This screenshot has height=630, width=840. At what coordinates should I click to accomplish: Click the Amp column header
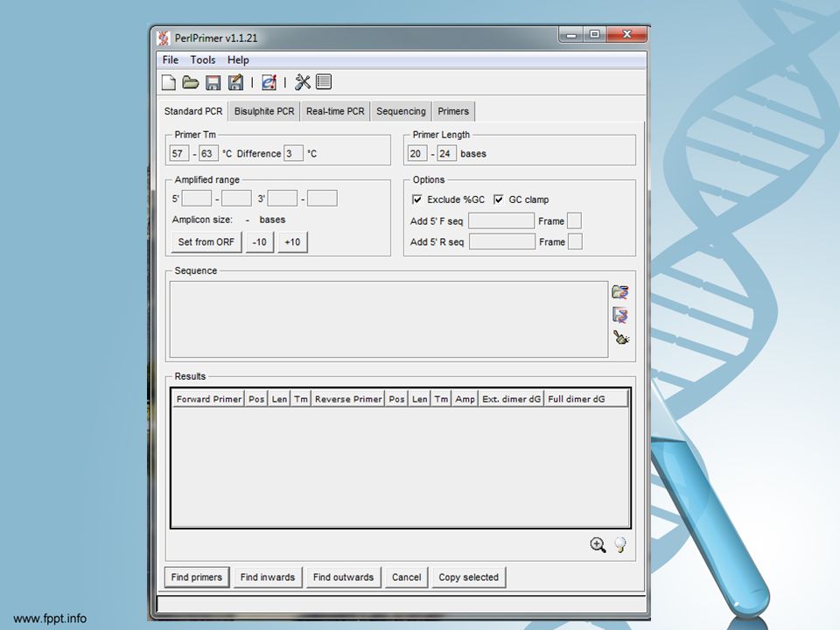pos(465,399)
